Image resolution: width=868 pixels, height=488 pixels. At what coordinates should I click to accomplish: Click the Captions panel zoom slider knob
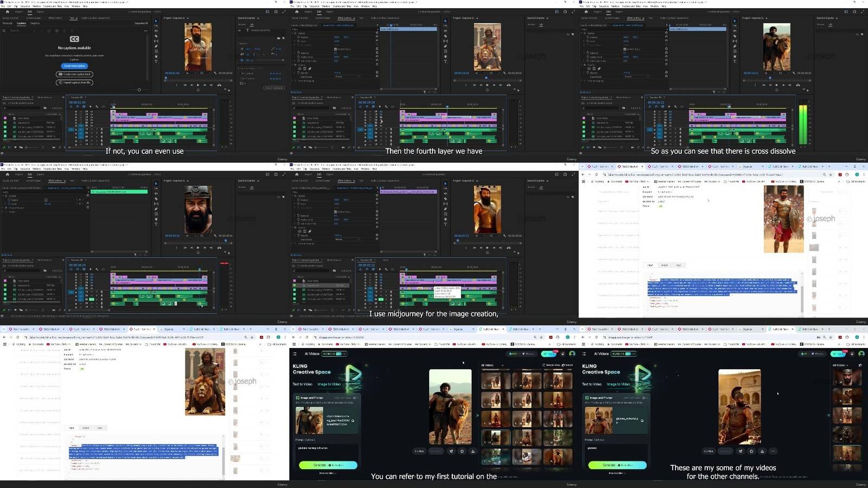coord(139,90)
